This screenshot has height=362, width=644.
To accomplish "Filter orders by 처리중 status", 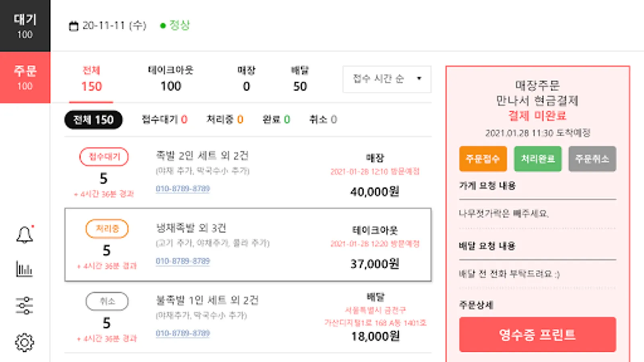I will 225,119.
